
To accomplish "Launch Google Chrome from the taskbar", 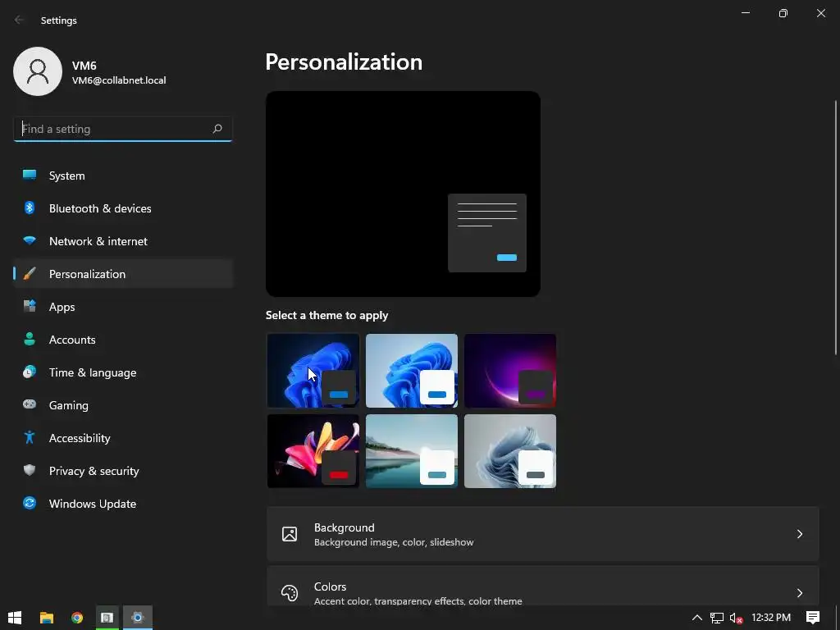I will pos(77,618).
